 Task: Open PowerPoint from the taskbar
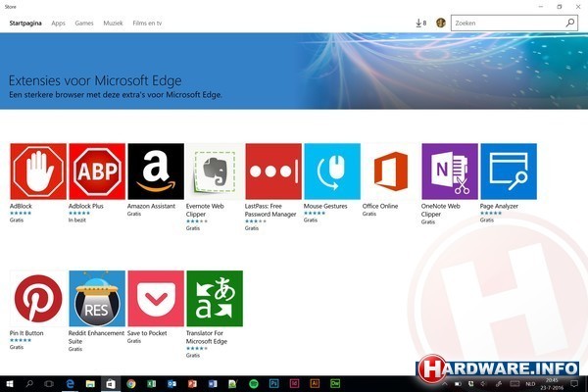[192, 384]
